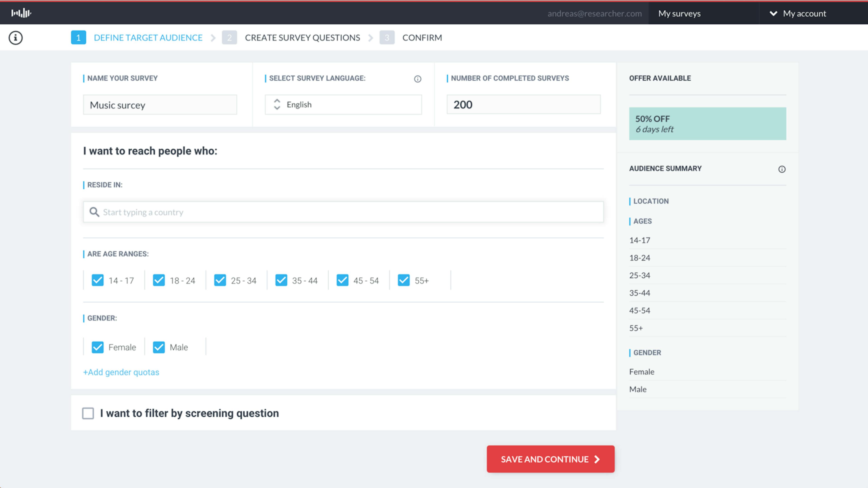Focus the country search field

[x=343, y=212]
